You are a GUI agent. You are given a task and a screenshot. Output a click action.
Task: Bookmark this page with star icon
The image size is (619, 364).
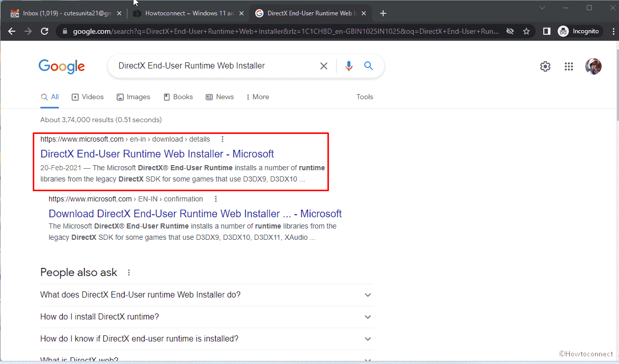[x=526, y=31]
